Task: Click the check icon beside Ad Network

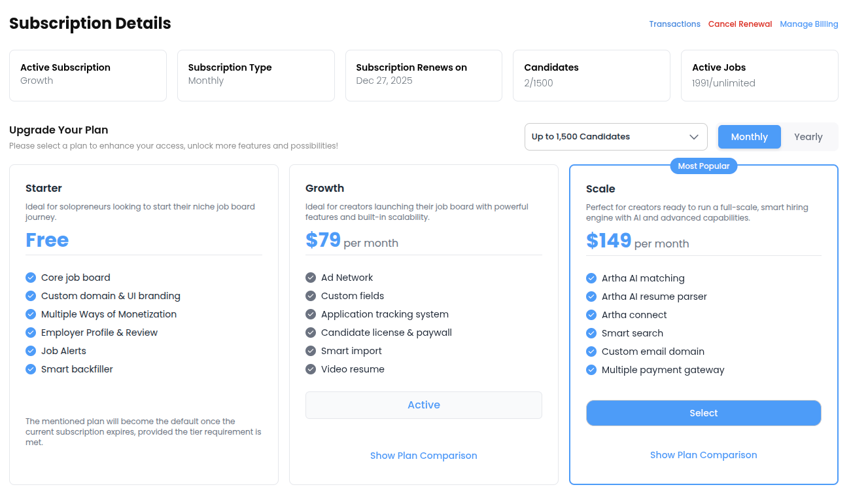Action: (x=311, y=278)
